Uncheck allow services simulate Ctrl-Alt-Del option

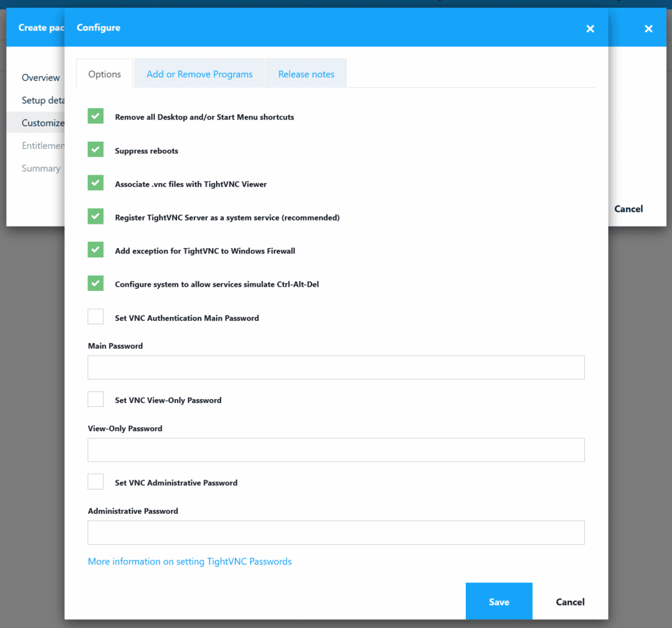coord(96,283)
